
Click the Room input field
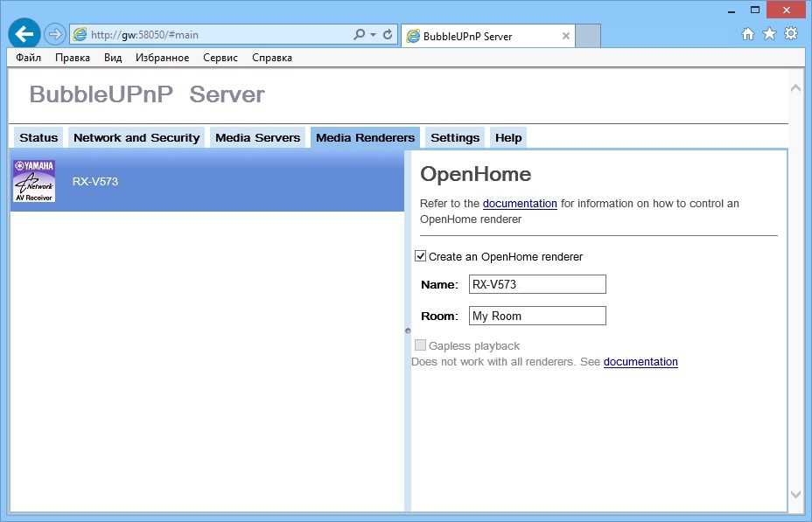click(x=537, y=316)
